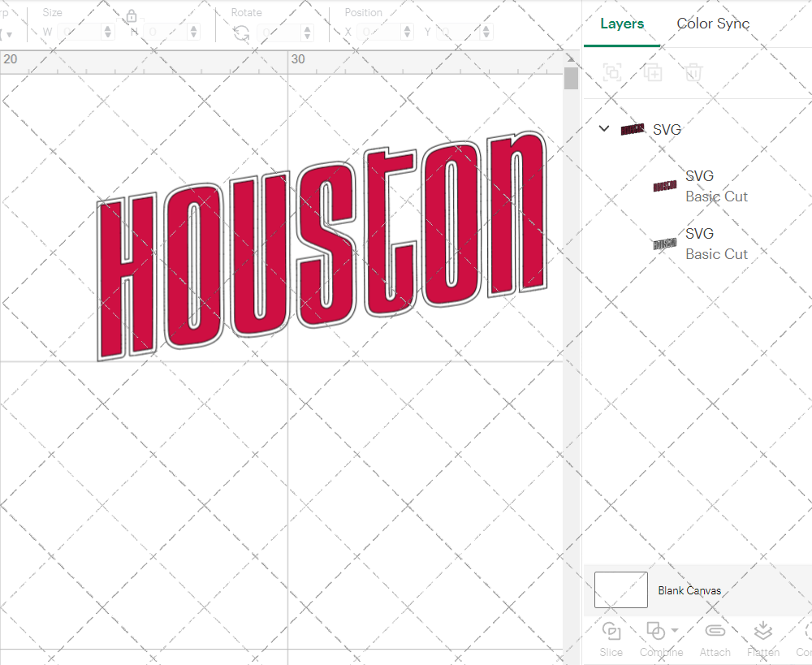Select the second Basic Cut layer
The image size is (812, 665).
pos(717,244)
